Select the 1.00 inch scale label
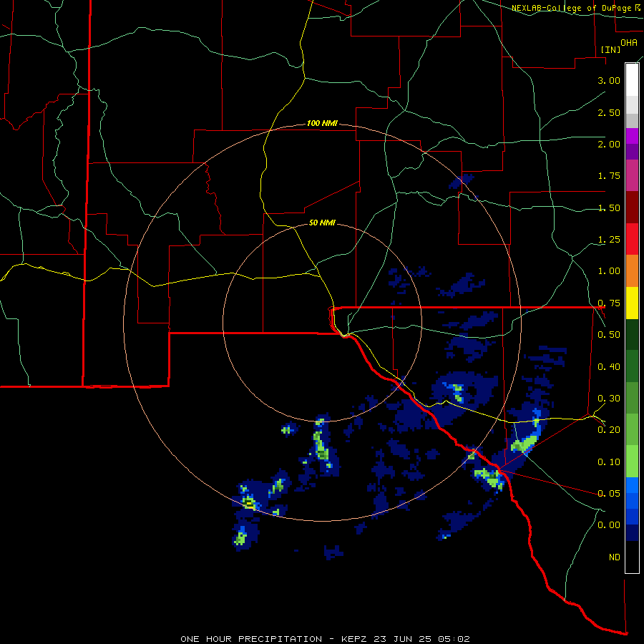The width and height of the screenshot is (644, 644). [x=609, y=271]
